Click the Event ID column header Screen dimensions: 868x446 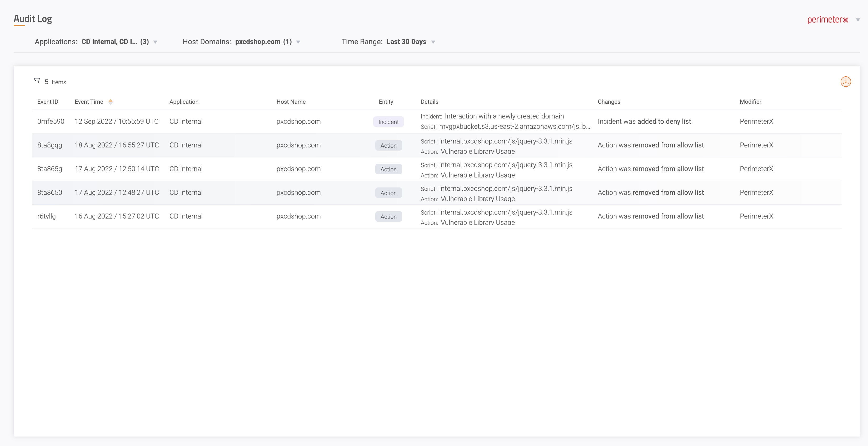pyautogui.click(x=48, y=102)
